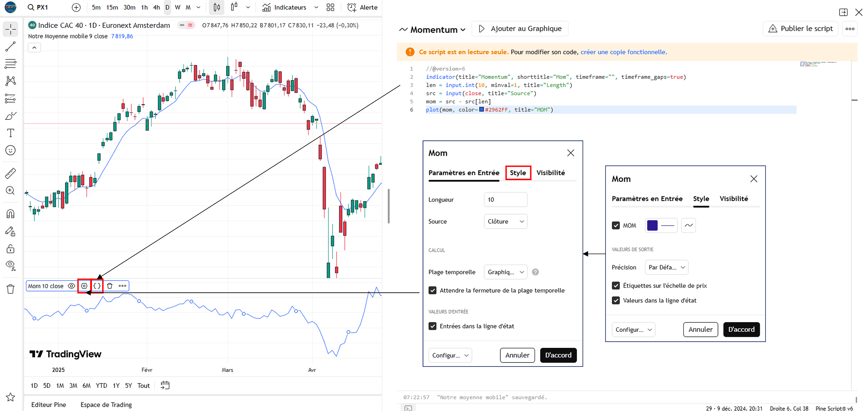868x411 pixels.
Task: Disable Étiquettes sur l'échelle de prix
Action: click(615, 286)
